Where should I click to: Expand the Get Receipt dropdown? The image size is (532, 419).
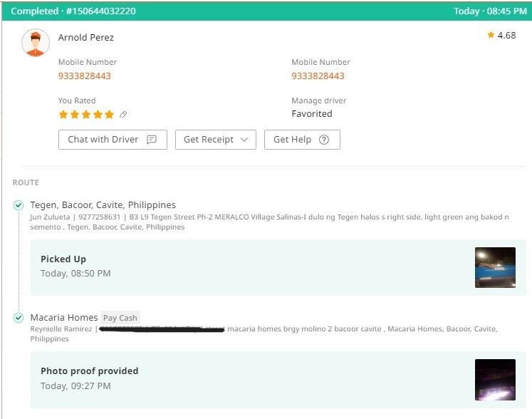coord(216,140)
